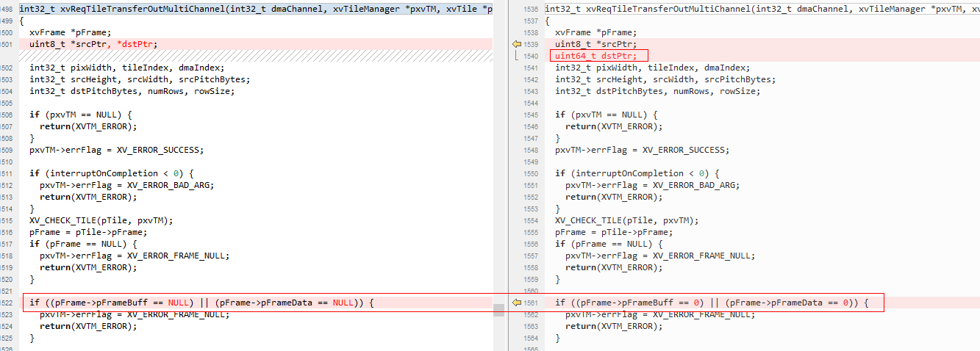Click the gray marker in the center divider strip

pos(498,309)
